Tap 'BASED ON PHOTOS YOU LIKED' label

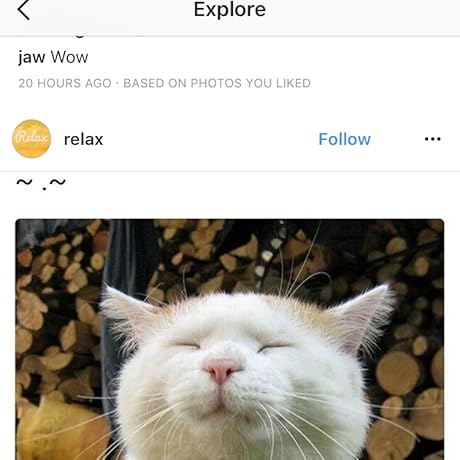(x=217, y=83)
